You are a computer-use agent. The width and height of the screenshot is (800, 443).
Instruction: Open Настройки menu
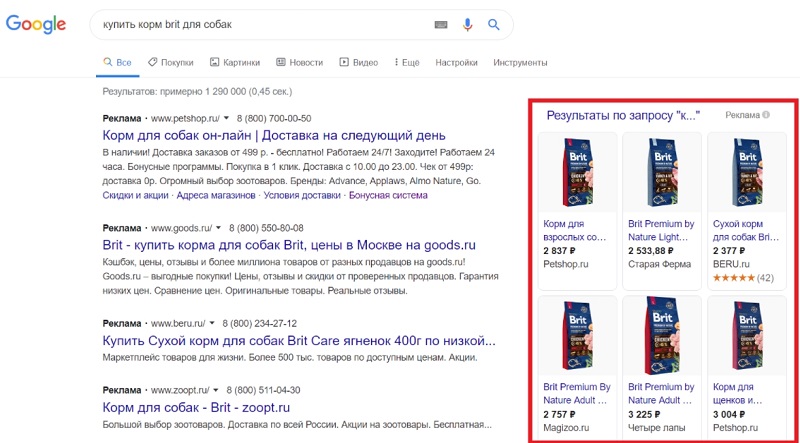[456, 63]
